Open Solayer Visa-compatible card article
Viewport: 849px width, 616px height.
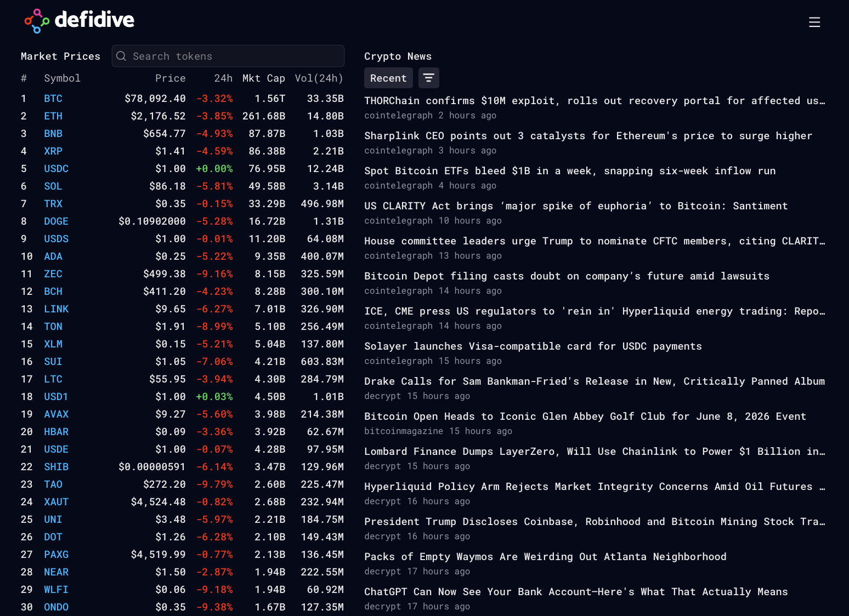tap(533, 346)
